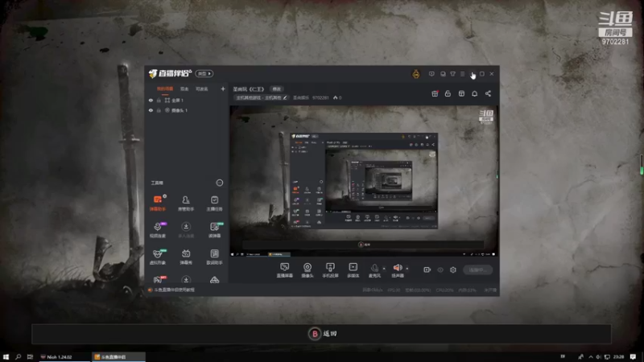Select the 全屏 1 source row
The image size is (644, 362).
point(187,100)
